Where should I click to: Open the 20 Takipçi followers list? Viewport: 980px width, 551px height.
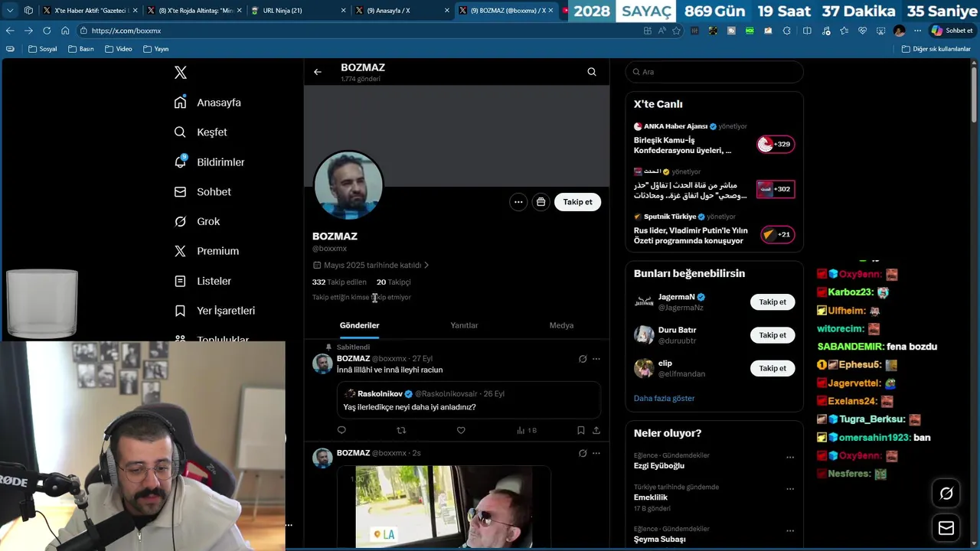pyautogui.click(x=394, y=282)
